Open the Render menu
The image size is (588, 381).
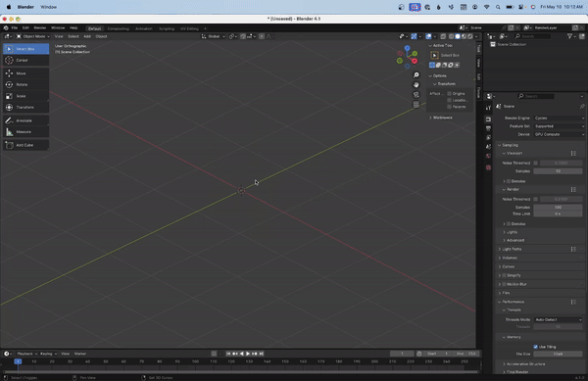click(x=40, y=28)
